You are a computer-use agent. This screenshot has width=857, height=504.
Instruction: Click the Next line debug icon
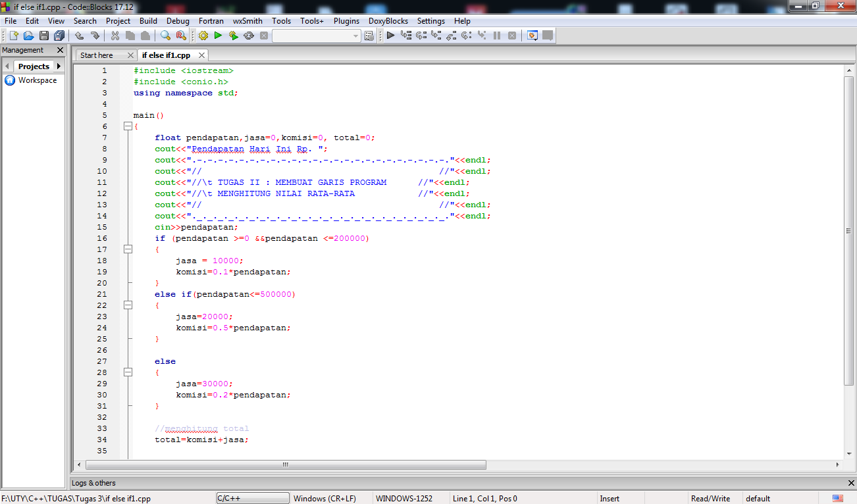tap(421, 36)
